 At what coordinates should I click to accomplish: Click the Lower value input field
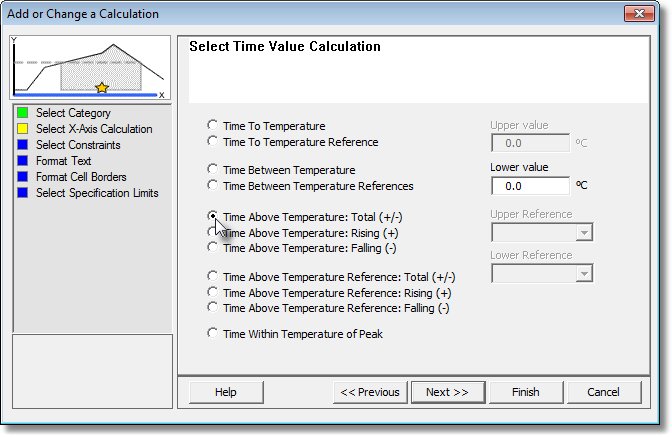pos(530,186)
